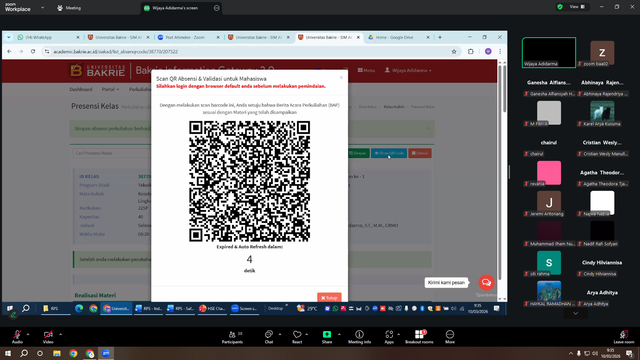Click the Cari Presensi Kelas search field

[x=112, y=153]
